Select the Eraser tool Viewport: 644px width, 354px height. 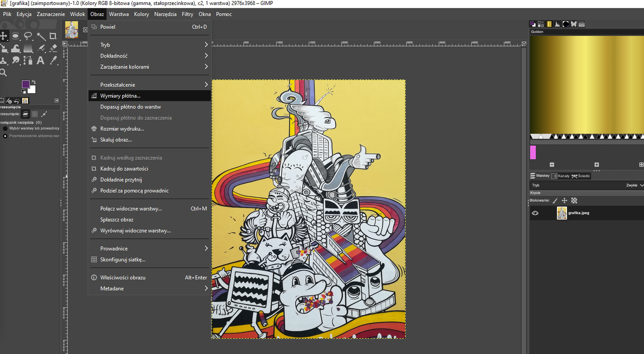pyautogui.click(x=53, y=48)
